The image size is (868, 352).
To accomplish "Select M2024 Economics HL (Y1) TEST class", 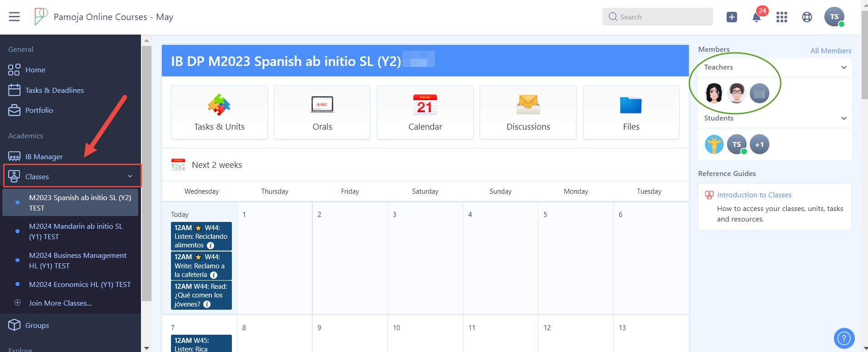I will [80, 284].
